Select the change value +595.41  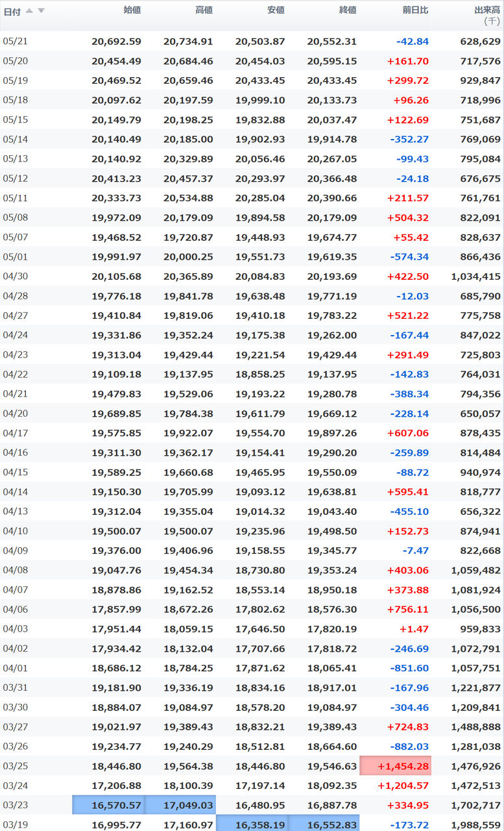(x=408, y=491)
